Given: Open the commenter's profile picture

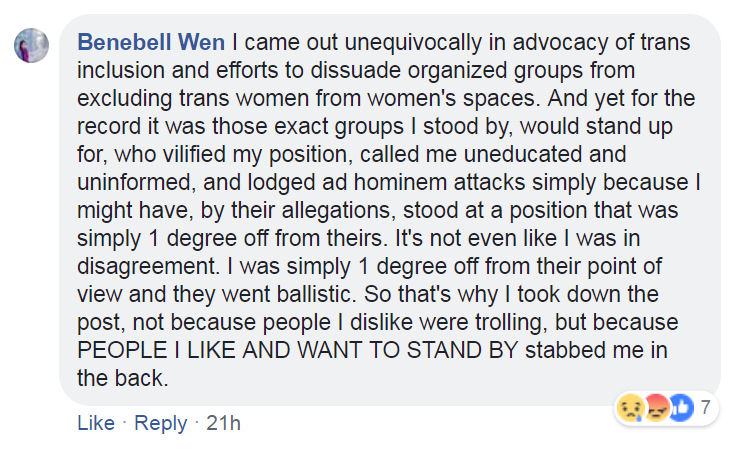Looking at the screenshot, I should tap(32, 46).
